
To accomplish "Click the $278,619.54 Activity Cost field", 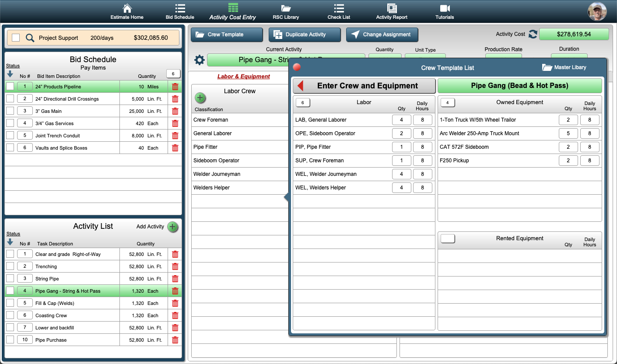I will pos(574,34).
